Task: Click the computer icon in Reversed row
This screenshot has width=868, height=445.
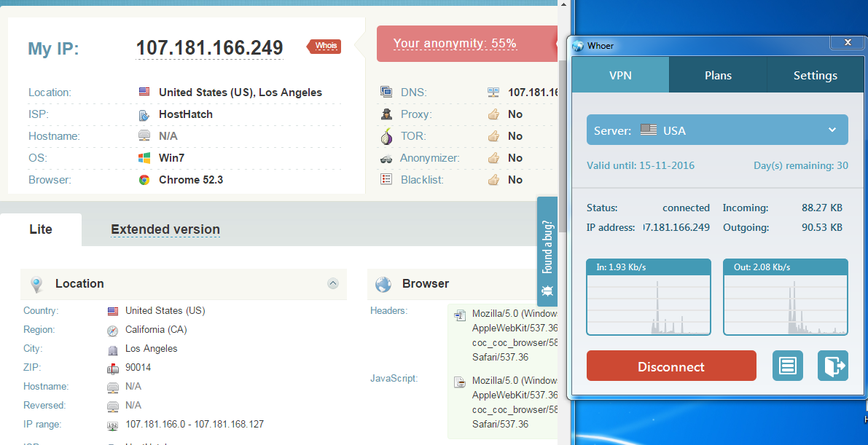Action: [x=112, y=406]
